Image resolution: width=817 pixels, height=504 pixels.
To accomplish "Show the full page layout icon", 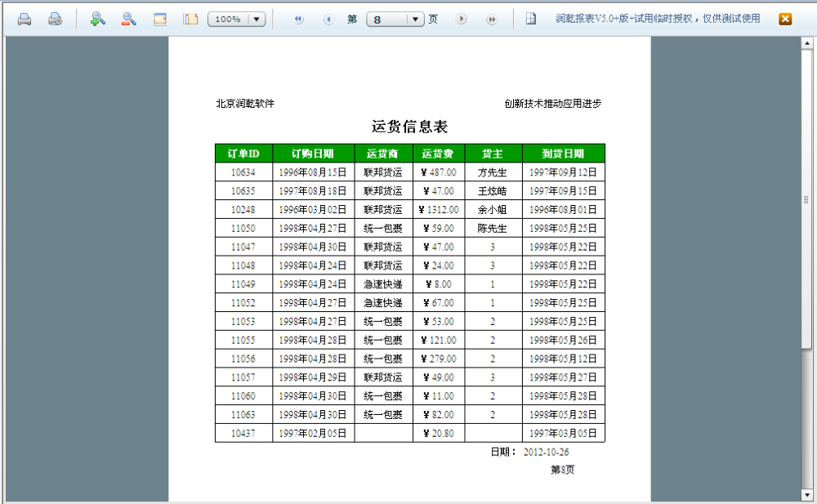I will [x=190, y=20].
